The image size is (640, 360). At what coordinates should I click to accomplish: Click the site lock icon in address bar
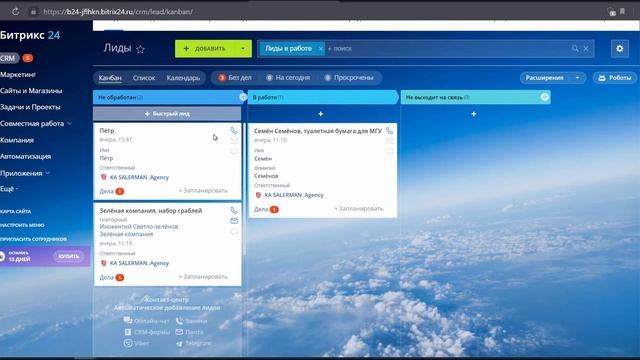33,12
